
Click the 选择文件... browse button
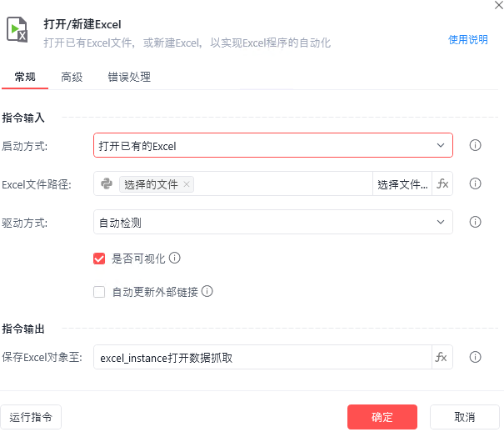[402, 184]
